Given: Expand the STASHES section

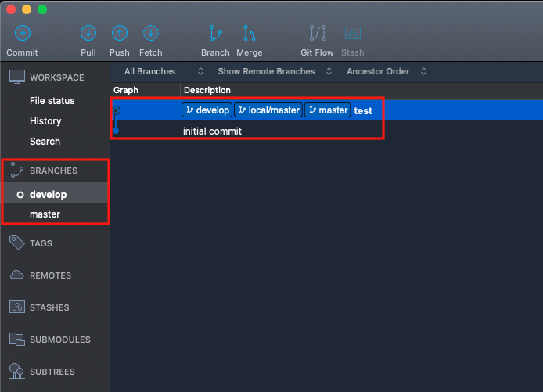Looking at the screenshot, I should 49,307.
